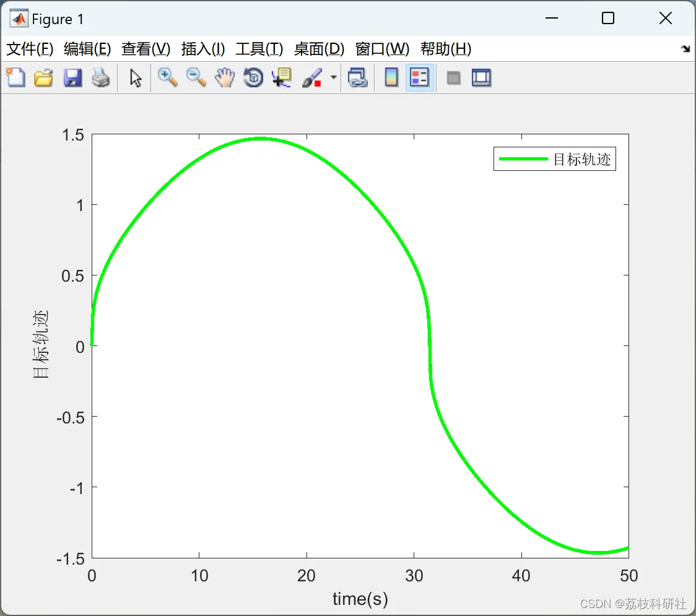This screenshot has width=696, height=616.
Task: Select the Zoom Out magnifier tool
Action: 196,77
